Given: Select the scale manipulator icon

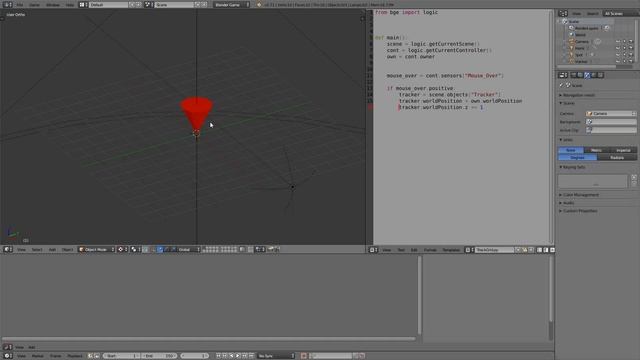Looking at the screenshot, I should 173,249.
